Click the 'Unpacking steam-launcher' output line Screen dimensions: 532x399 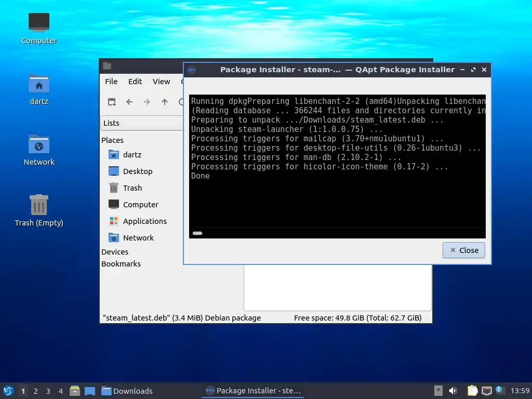pyautogui.click(x=287, y=129)
